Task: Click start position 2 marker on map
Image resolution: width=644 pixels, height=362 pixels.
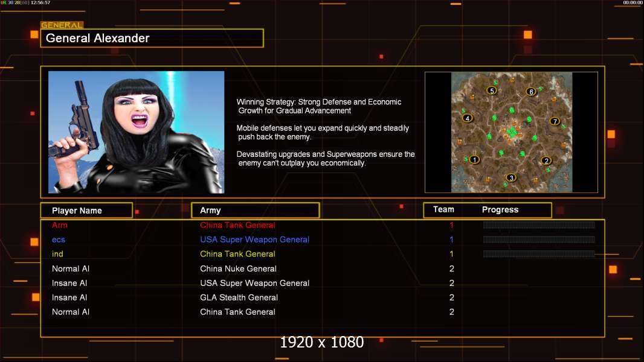Action: (546, 160)
